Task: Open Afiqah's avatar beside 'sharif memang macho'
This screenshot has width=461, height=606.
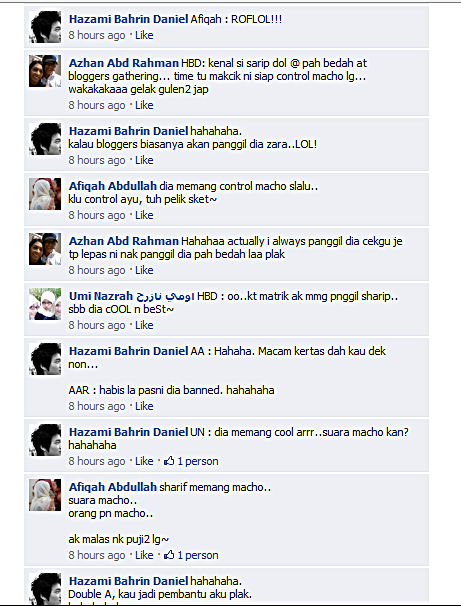Action: coord(45,495)
